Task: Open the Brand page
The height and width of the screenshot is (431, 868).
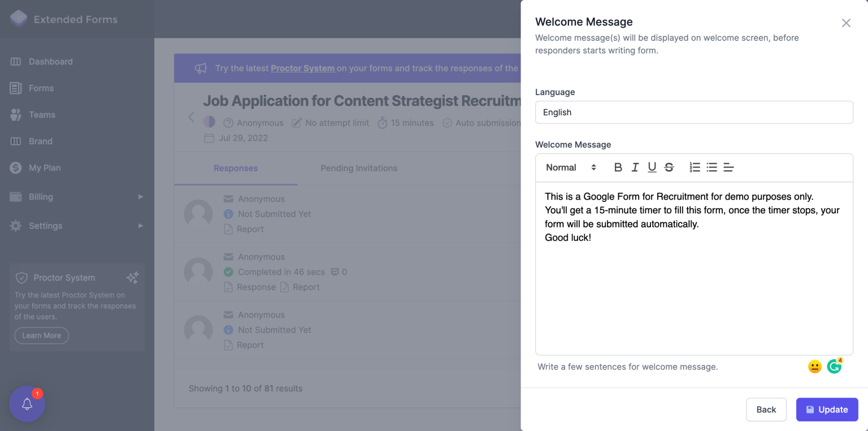Action: tap(41, 141)
